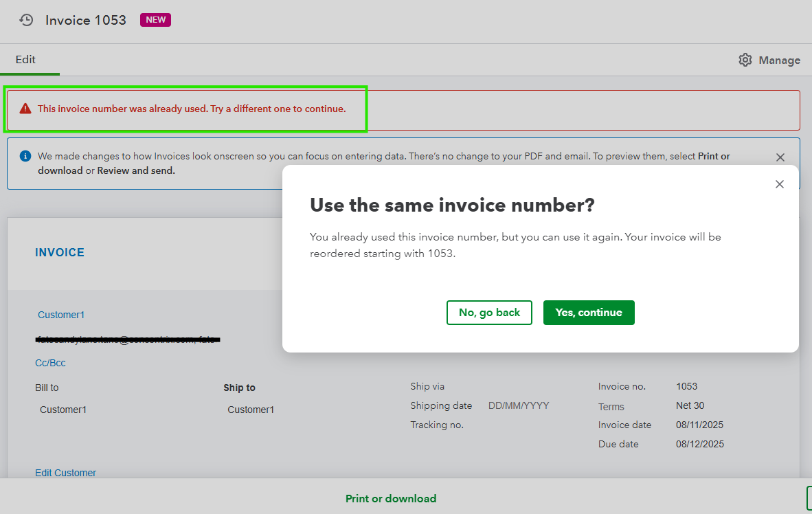Screen dimensions: 812x514
Task: Dismiss the blue info banner
Action: coord(780,157)
